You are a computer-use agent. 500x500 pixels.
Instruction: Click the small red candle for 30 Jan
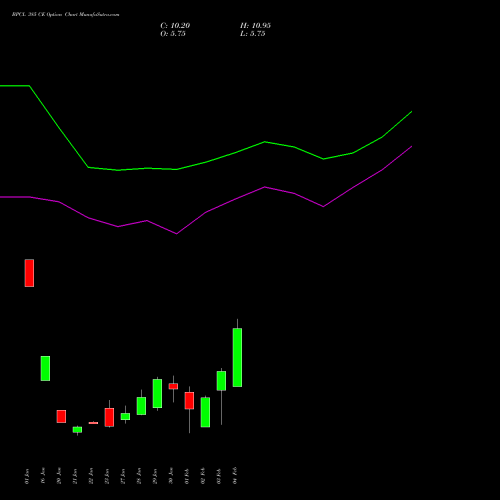(173, 386)
